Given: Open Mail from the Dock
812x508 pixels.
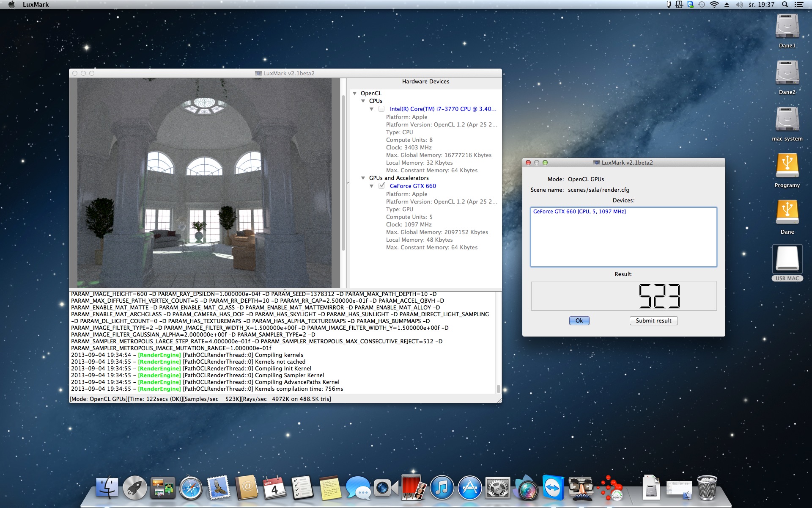Looking at the screenshot, I should coord(219,488).
